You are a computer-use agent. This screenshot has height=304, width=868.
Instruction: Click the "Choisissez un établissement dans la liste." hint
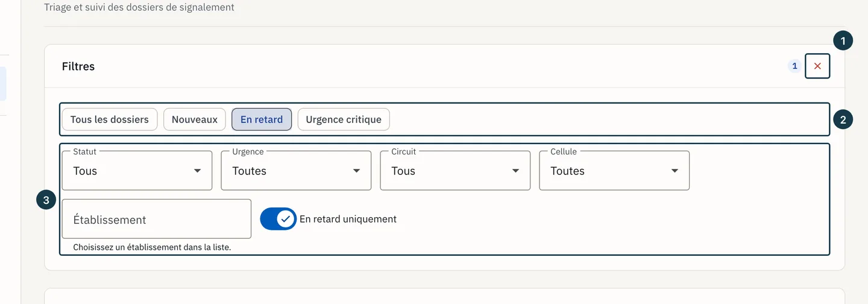pos(152,247)
